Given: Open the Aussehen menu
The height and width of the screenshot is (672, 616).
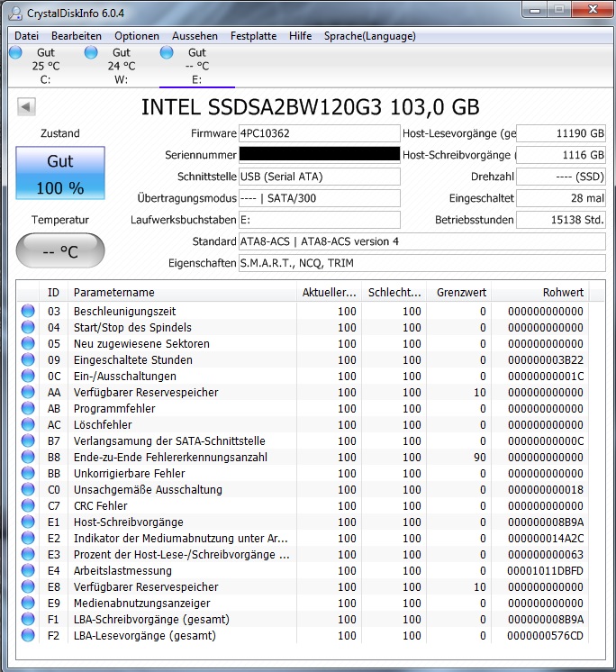Looking at the screenshot, I should click(x=195, y=36).
